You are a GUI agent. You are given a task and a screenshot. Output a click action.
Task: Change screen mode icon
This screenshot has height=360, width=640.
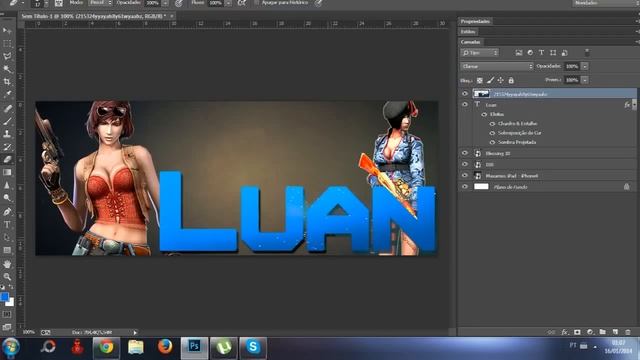tap(7, 327)
